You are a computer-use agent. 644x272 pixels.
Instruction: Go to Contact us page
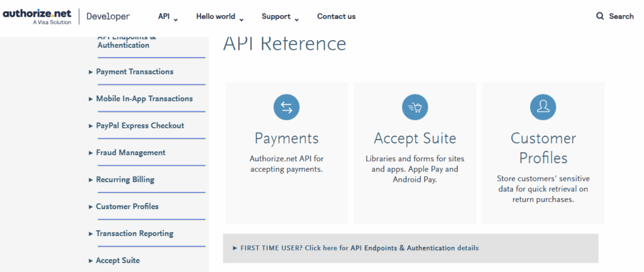(x=336, y=16)
